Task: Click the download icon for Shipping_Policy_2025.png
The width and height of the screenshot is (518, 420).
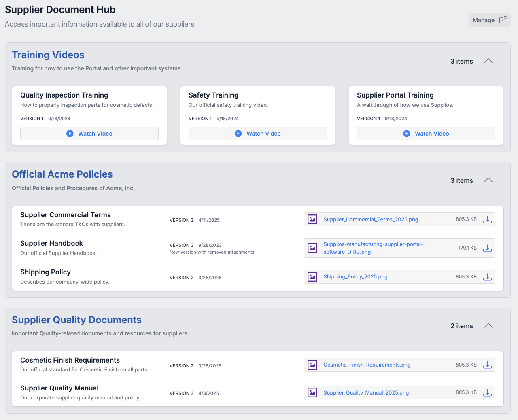Action: pos(487,277)
